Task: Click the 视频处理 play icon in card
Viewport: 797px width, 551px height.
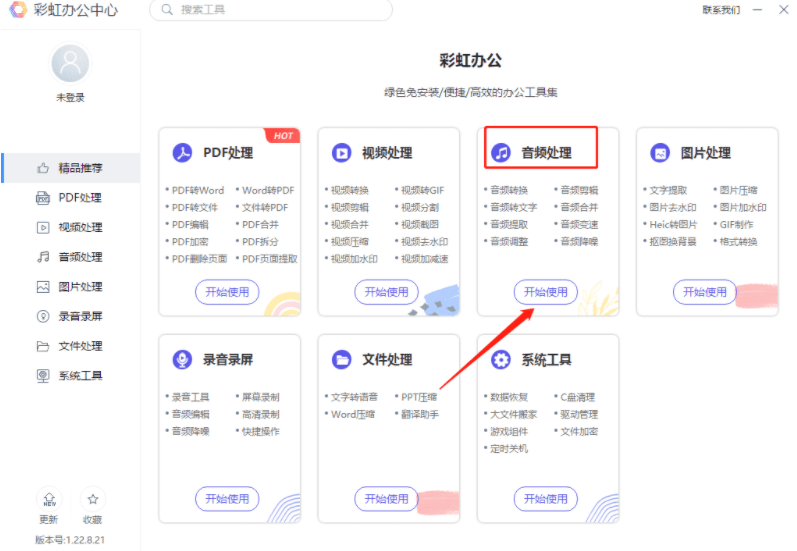Action: [x=342, y=153]
